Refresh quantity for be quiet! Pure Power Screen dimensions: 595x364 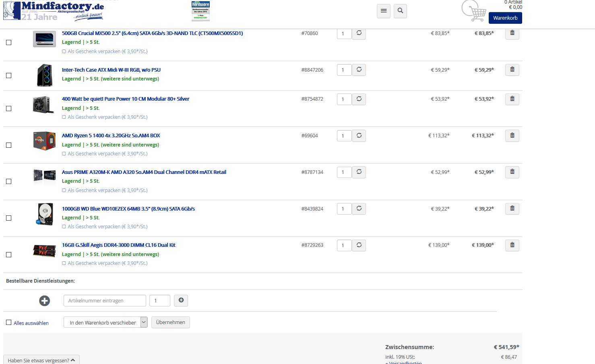359,99
